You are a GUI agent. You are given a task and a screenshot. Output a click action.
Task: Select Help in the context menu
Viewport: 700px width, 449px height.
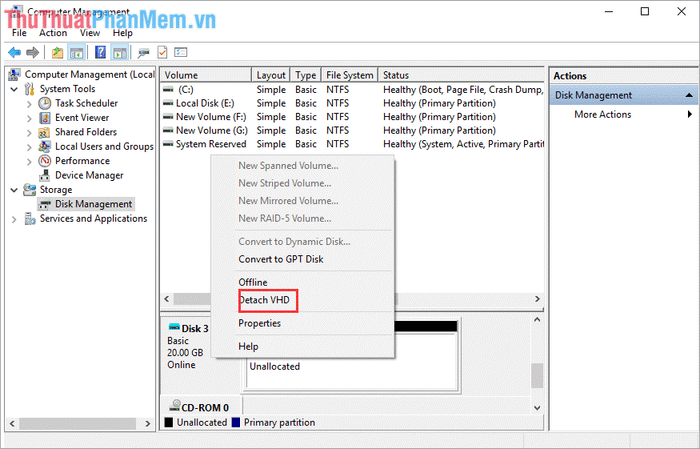[x=304, y=346]
